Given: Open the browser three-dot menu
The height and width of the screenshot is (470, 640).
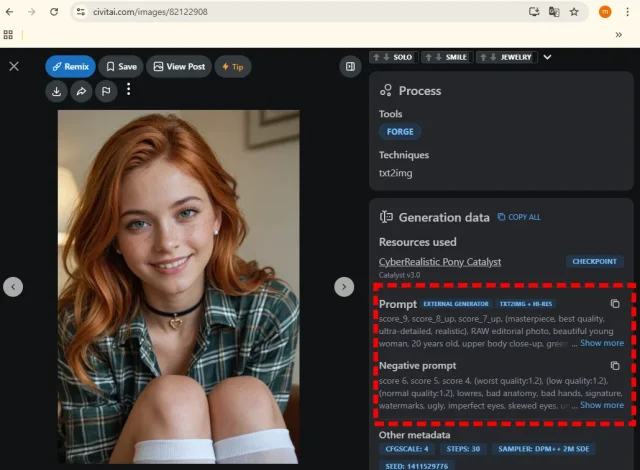Looking at the screenshot, I should pyautogui.click(x=627, y=12).
